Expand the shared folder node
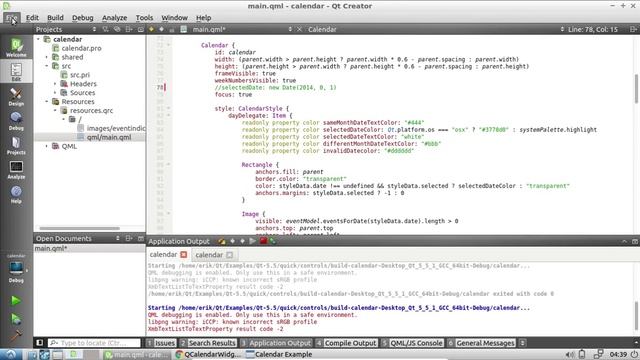Image resolution: width=640 pixels, height=360 pixels. pyautogui.click(x=47, y=57)
